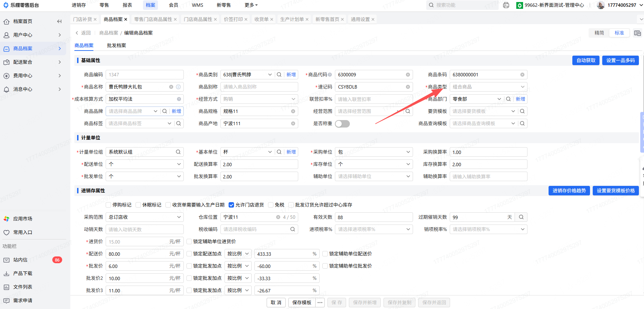
Task: Check the 免税 checkbox
Action: click(271, 205)
